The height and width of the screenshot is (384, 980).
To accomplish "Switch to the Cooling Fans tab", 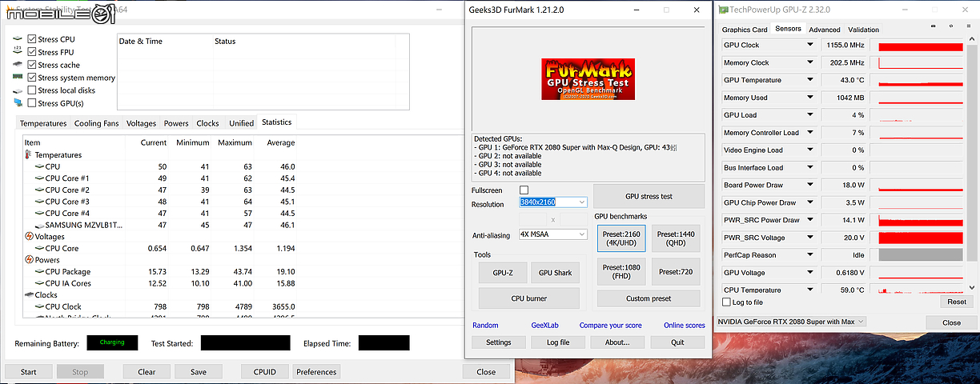I will tap(96, 123).
